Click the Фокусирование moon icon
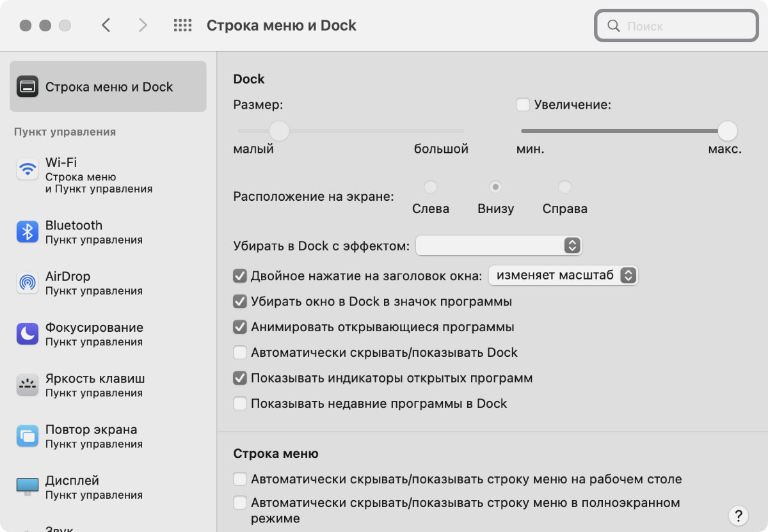768x532 pixels. 28,334
